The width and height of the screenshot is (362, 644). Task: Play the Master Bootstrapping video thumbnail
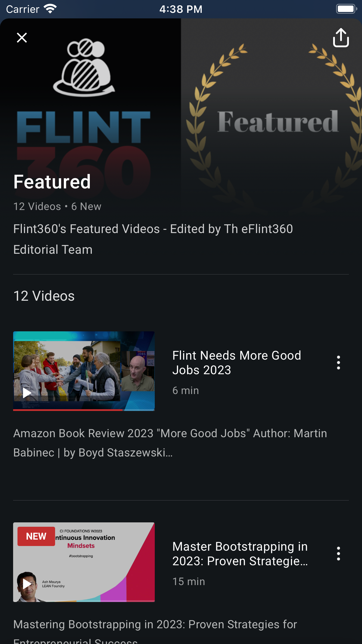84,562
